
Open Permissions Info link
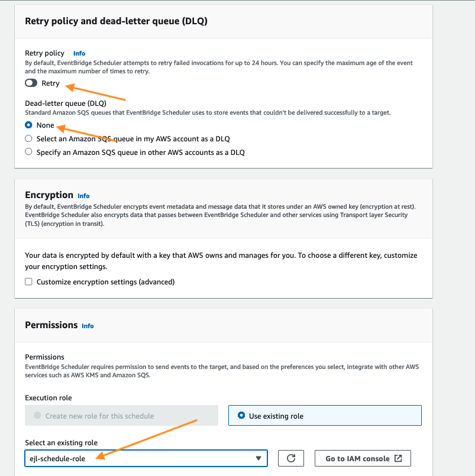coord(88,326)
